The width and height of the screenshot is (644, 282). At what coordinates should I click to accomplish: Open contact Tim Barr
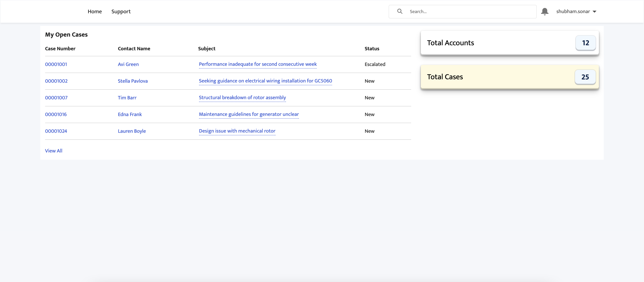click(127, 98)
